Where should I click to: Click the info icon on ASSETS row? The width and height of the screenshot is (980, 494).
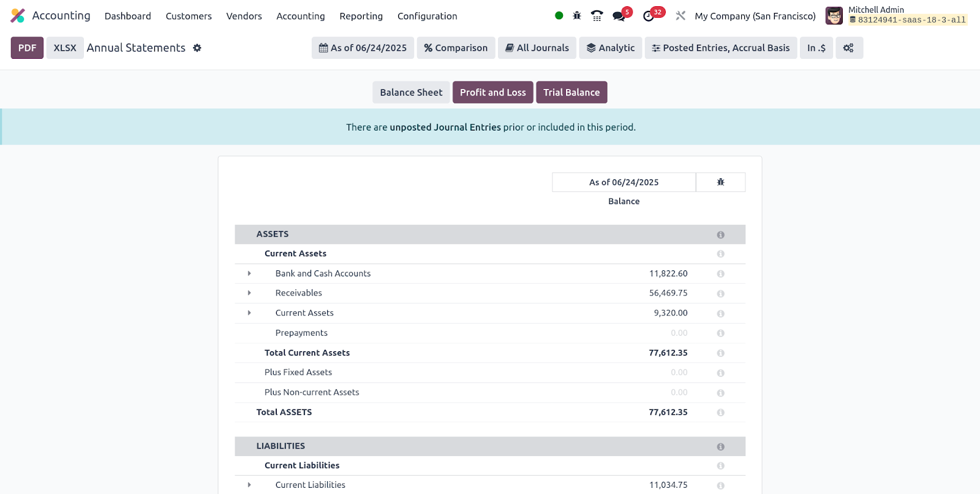tap(720, 235)
